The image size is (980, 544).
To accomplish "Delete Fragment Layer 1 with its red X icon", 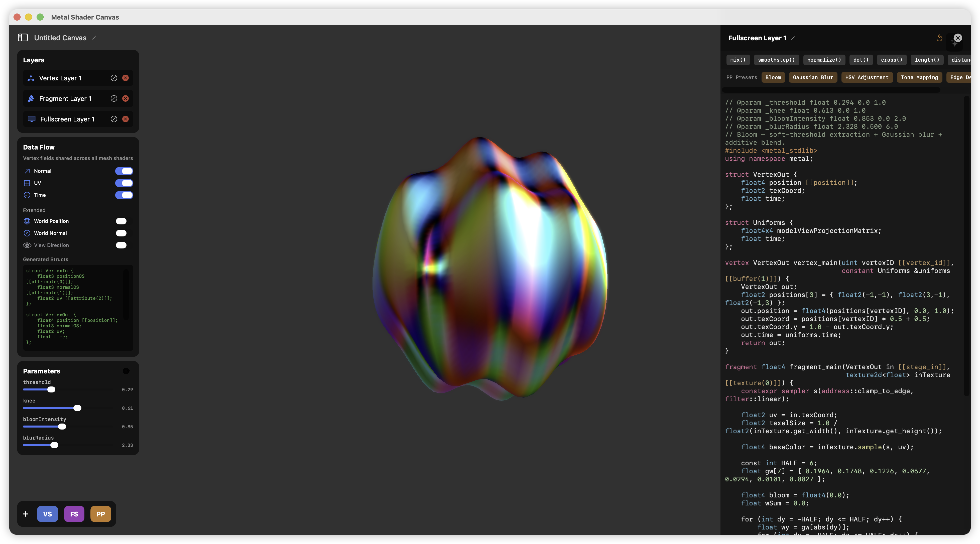I will (126, 98).
